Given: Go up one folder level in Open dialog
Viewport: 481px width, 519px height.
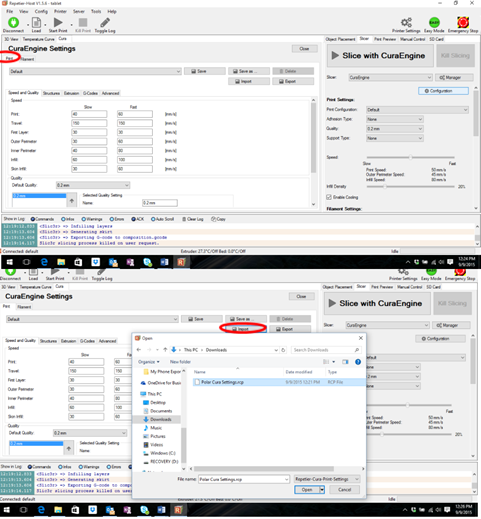Looking at the screenshot, I should [x=165, y=350].
